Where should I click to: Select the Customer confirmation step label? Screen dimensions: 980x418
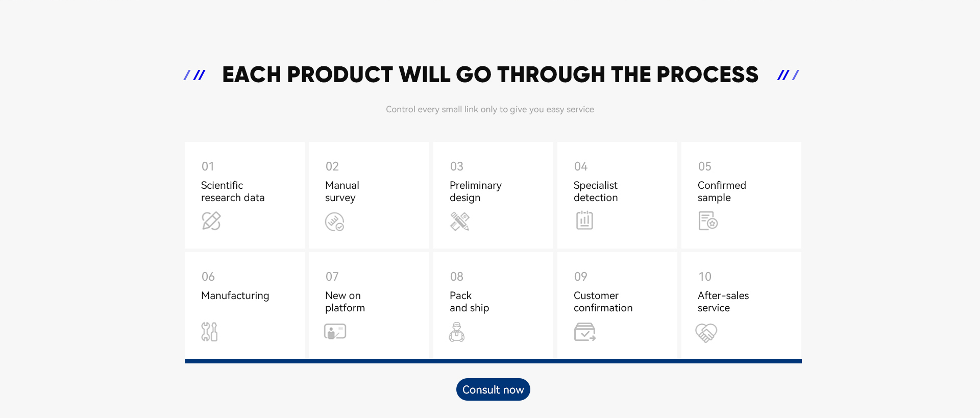[603, 302]
